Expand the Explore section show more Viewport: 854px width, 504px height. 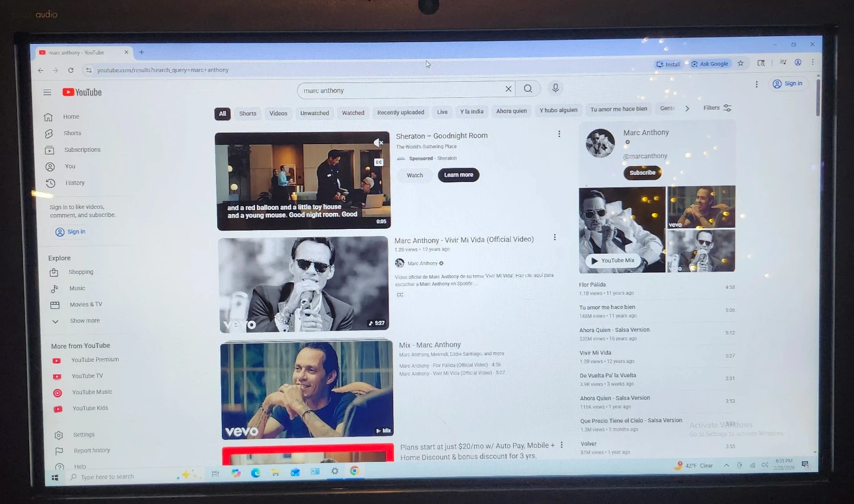click(84, 321)
